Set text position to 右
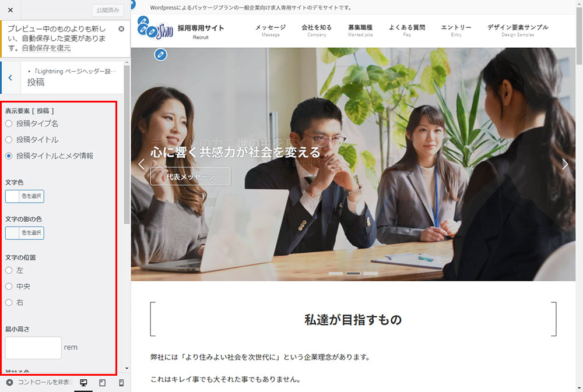Viewport: 583px width, 392px height. (x=9, y=303)
